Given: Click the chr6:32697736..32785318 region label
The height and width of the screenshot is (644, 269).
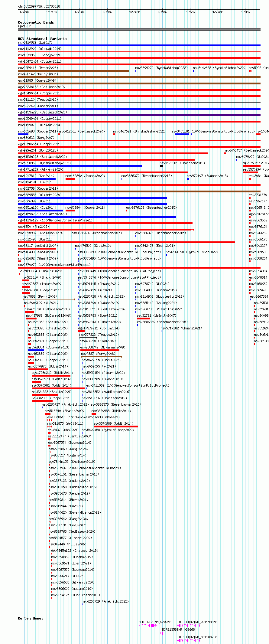Looking at the screenshot, I should click(39, 6).
